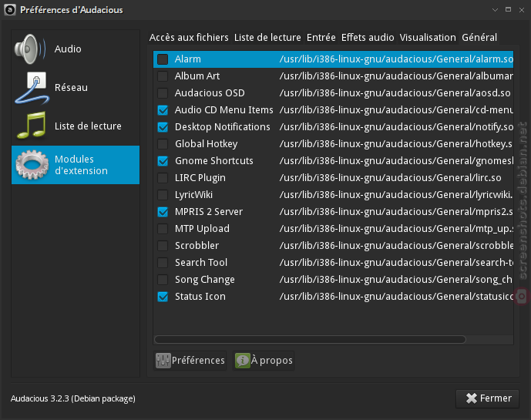Open the Effets audio tab
Screen dimensions: 531x420
(368, 37)
